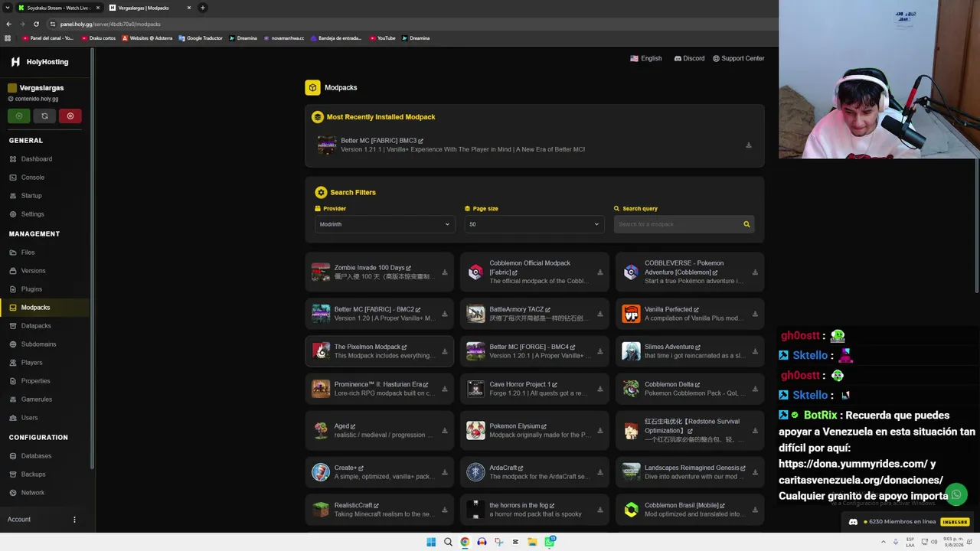Screen dimensions: 980x551
Task: Focus the modpack search query field
Action: pyautogui.click(x=677, y=224)
